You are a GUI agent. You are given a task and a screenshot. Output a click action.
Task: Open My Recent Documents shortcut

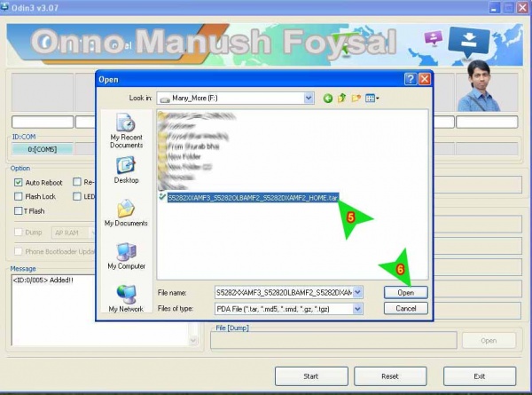(x=126, y=130)
